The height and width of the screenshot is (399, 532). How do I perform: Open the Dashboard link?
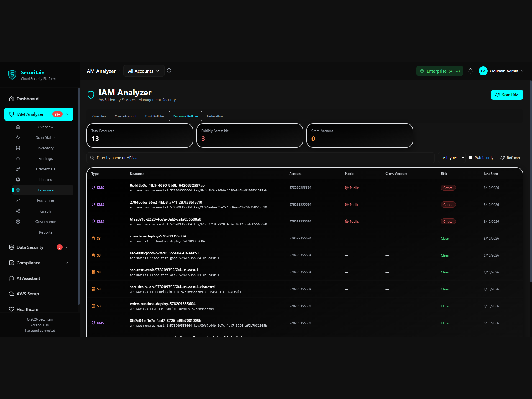point(39,99)
